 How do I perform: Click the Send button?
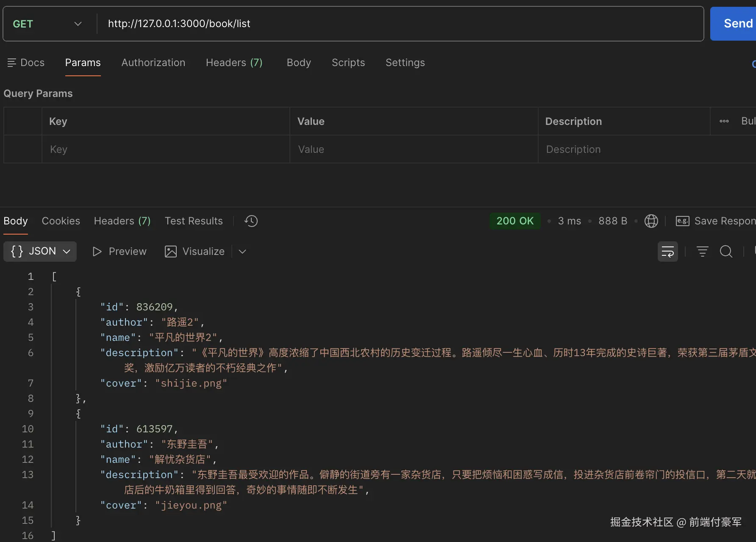[x=733, y=24]
